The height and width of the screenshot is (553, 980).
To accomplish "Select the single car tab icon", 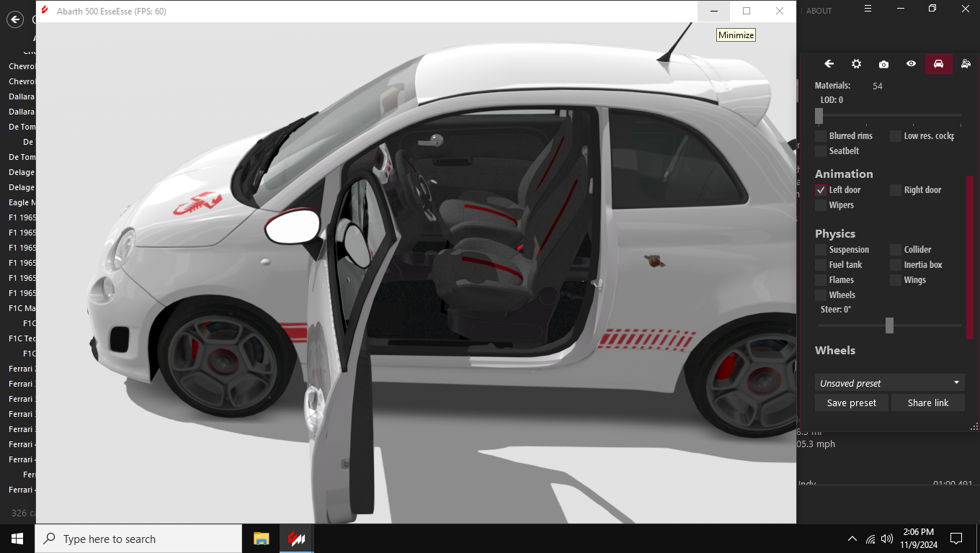I will pyautogui.click(x=938, y=64).
